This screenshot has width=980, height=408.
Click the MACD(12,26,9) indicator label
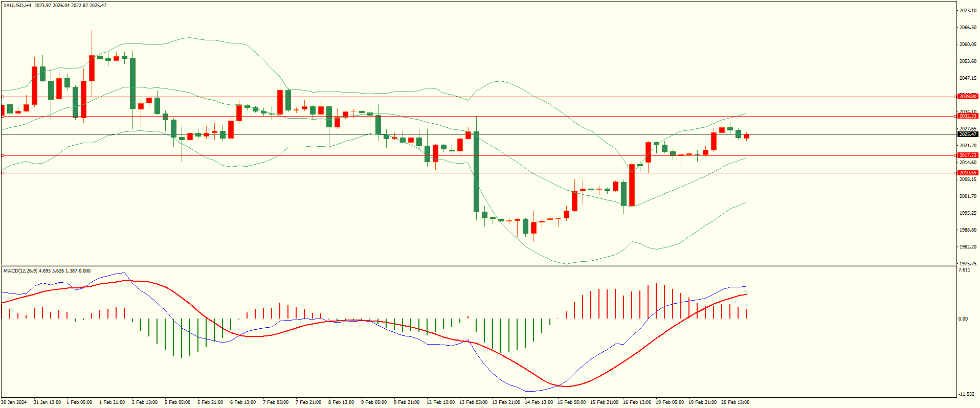tap(20, 271)
